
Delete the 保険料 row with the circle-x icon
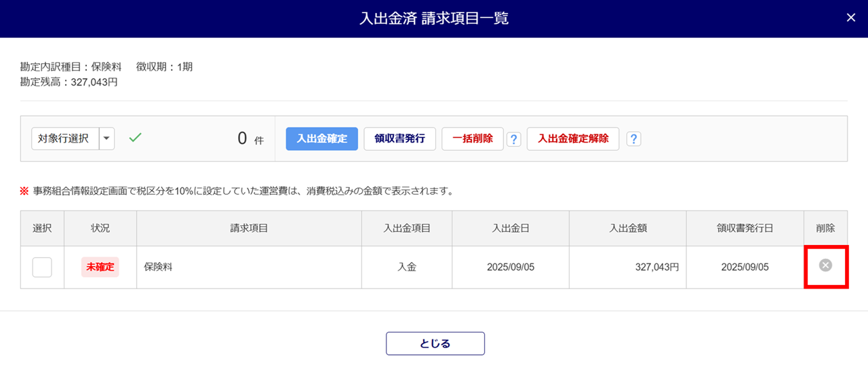825,265
